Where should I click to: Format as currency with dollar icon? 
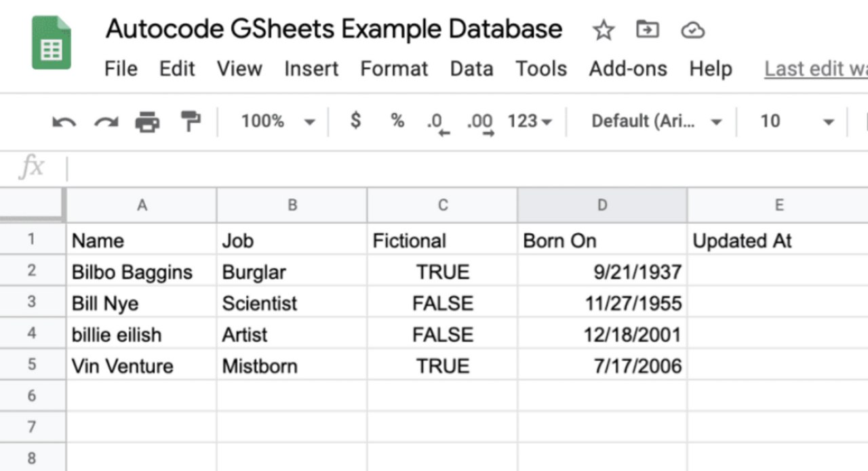(355, 121)
